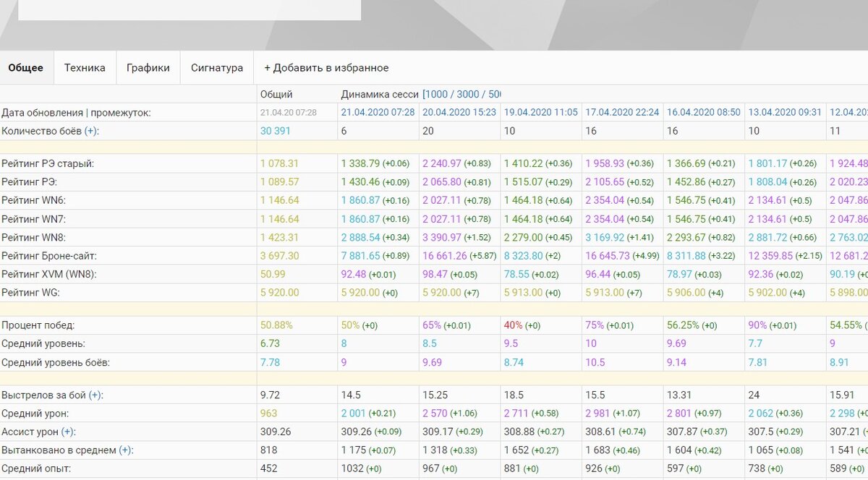Click the WN8 value 3 390.97

point(442,237)
